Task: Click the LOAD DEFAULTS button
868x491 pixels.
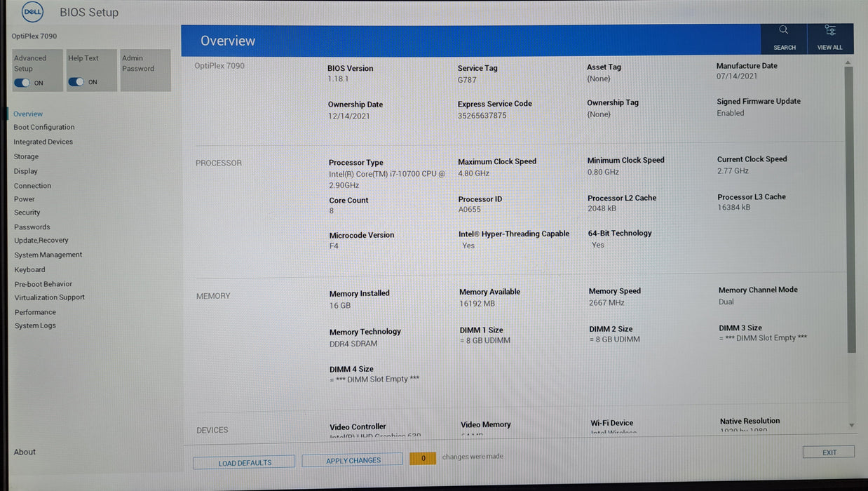Action: [x=245, y=462]
